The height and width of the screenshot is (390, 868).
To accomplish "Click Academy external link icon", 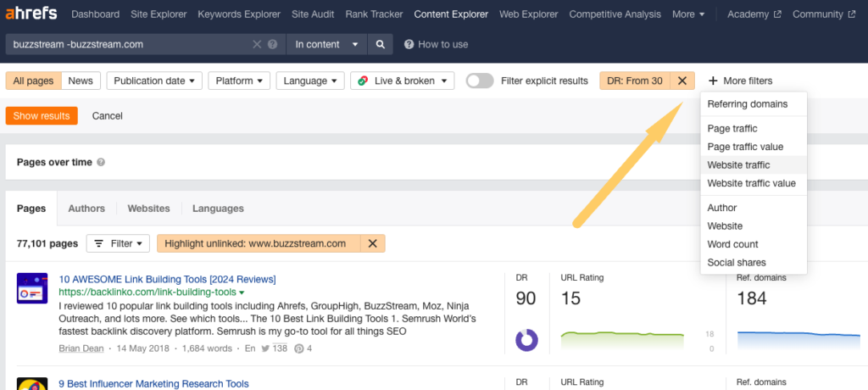I will [778, 14].
